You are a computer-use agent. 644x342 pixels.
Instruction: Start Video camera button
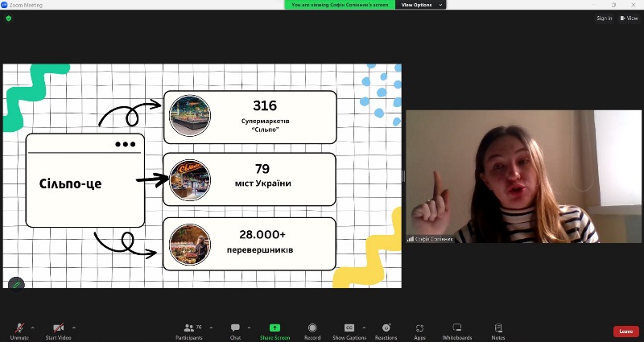(x=58, y=332)
